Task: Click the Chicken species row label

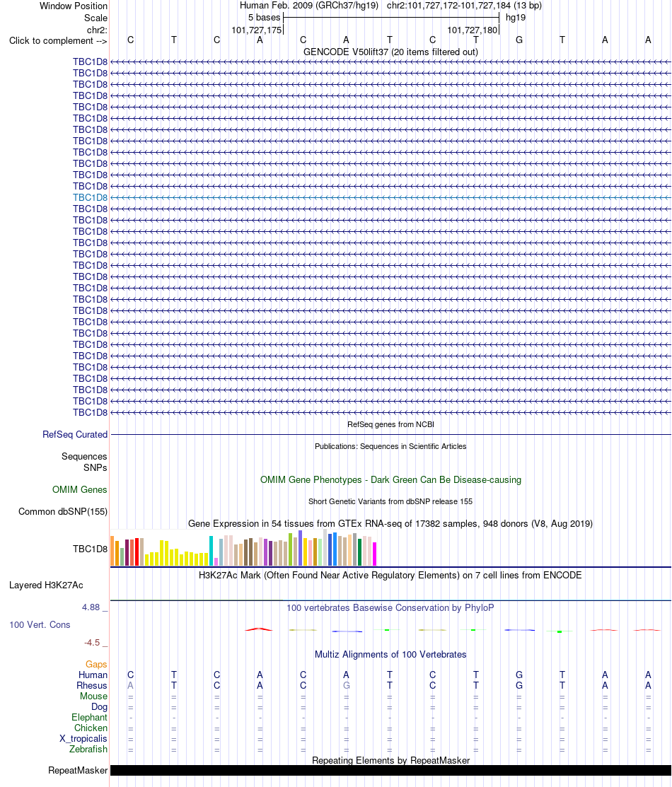Action: pos(91,728)
